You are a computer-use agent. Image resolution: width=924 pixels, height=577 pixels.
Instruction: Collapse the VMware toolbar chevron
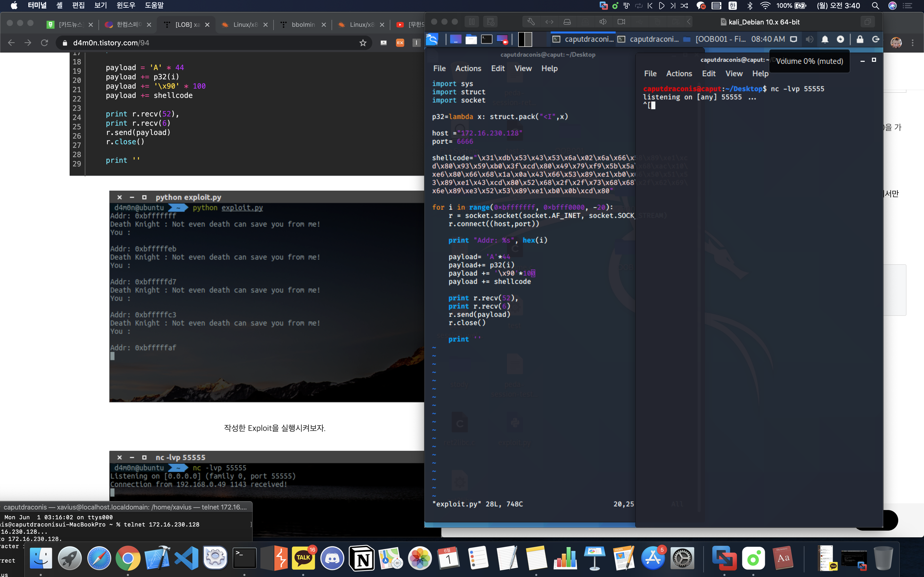click(x=689, y=22)
